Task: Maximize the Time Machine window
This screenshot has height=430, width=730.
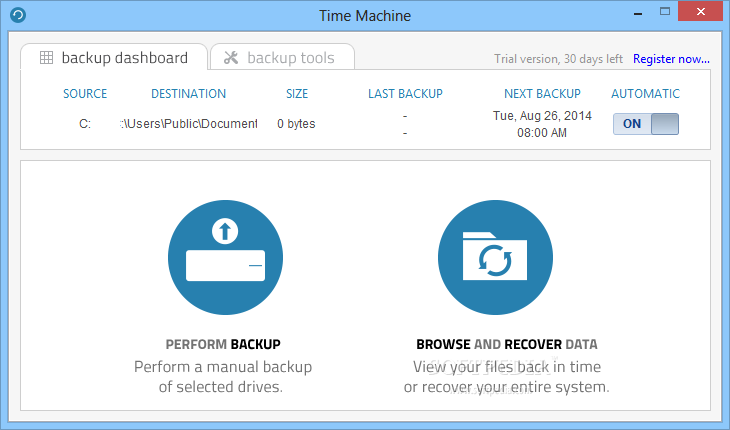Action: point(665,12)
